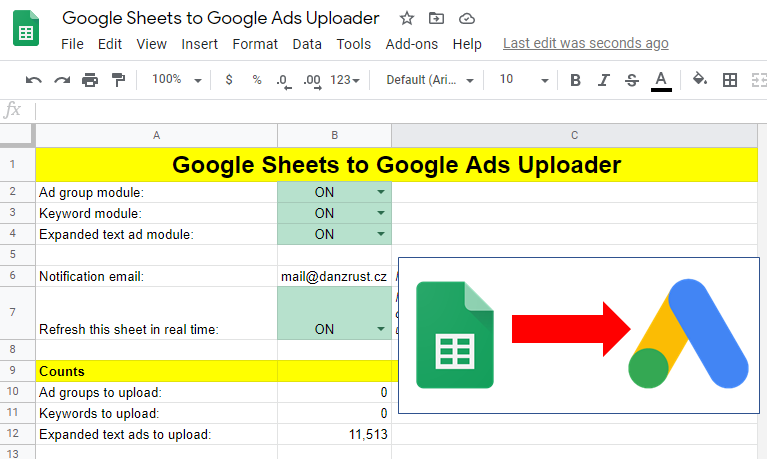Select 'Expanded text ad module:' cell
This screenshot has width=767, height=459.
pyautogui.click(x=157, y=234)
